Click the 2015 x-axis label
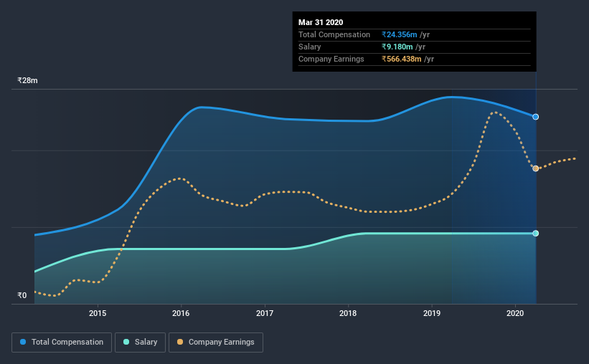This screenshot has height=364, width=589. click(x=98, y=313)
